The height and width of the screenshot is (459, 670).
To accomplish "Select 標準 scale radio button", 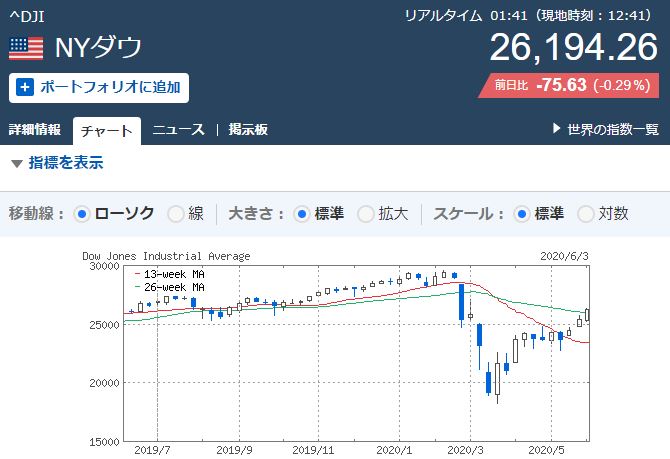I will pos(521,213).
